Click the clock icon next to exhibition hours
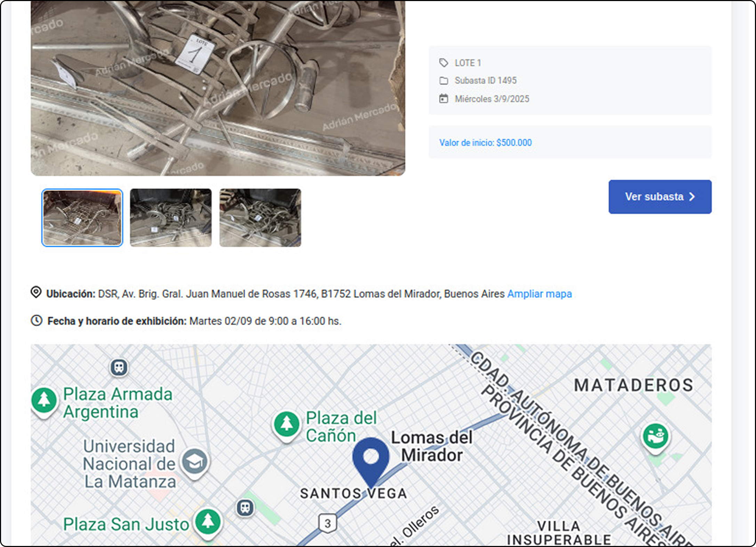 (x=36, y=320)
